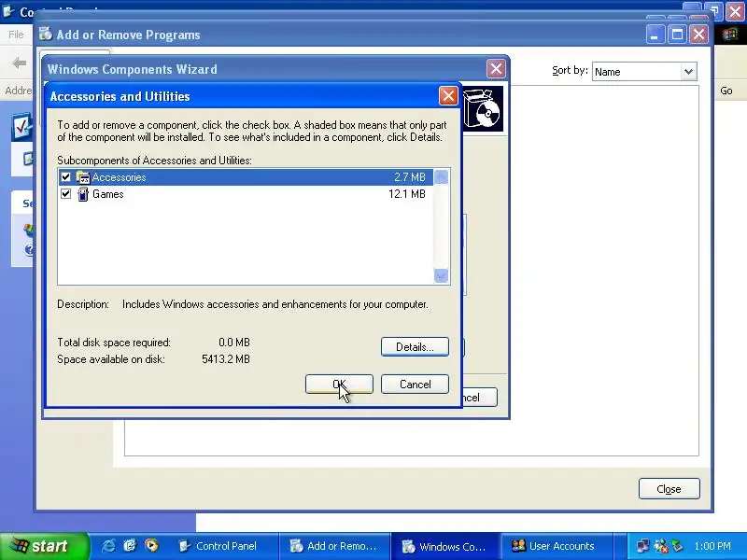
Task: Confirm with the OK button
Action: (x=339, y=385)
